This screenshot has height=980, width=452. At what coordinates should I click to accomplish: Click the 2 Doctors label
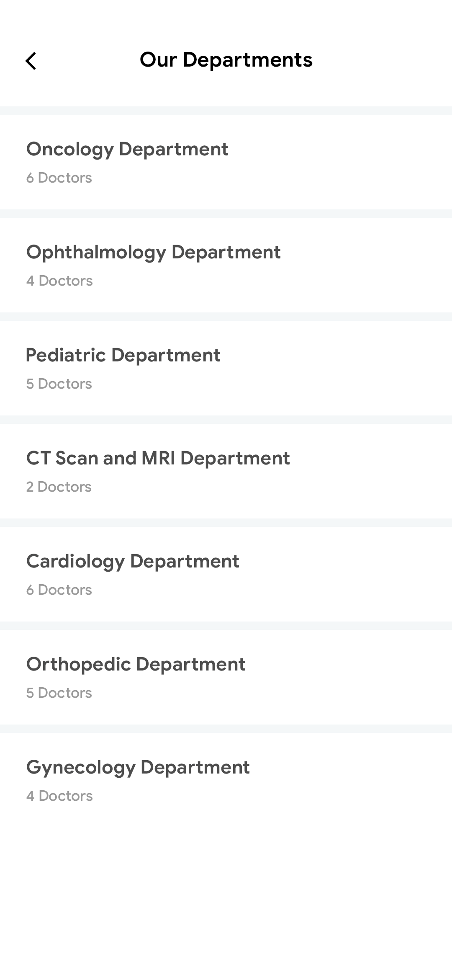59,487
